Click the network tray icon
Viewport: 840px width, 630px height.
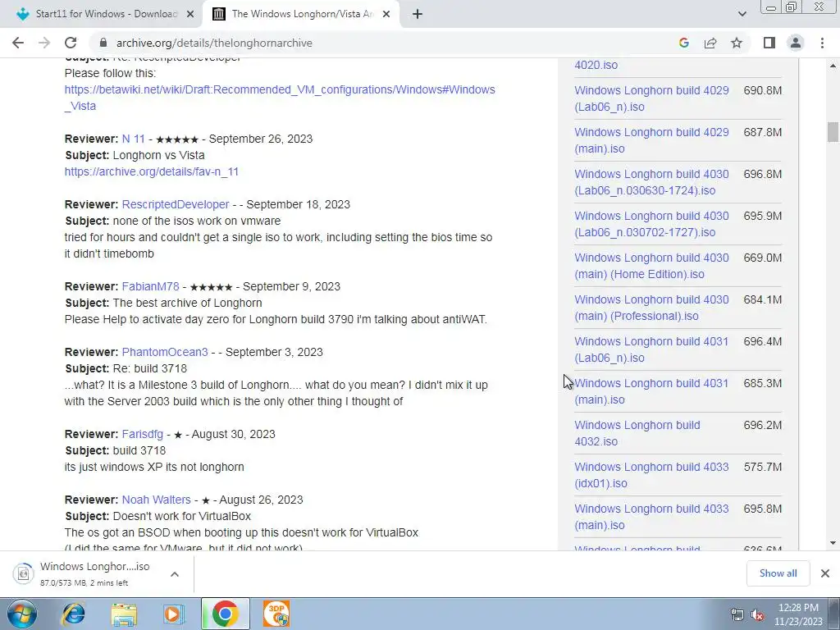coord(737,614)
